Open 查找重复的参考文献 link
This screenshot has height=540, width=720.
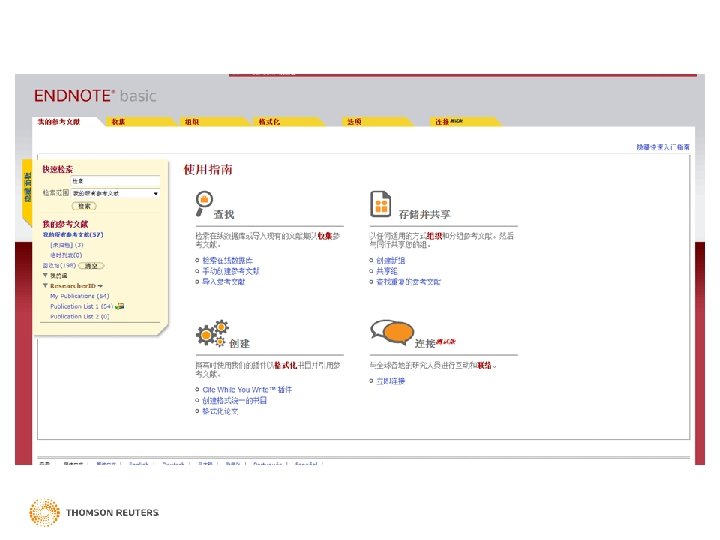[x=408, y=281]
